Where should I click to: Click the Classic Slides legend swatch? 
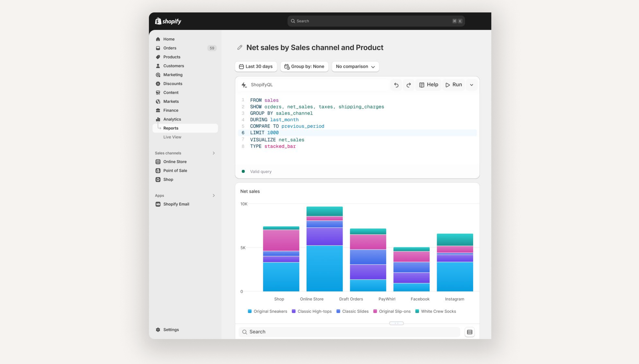pyautogui.click(x=338, y=311)
